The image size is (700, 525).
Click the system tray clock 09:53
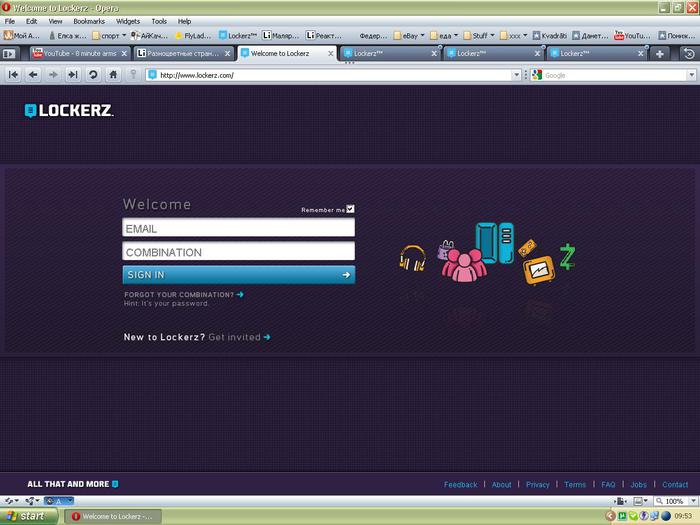pyautogui.click(x=683, y=517)
